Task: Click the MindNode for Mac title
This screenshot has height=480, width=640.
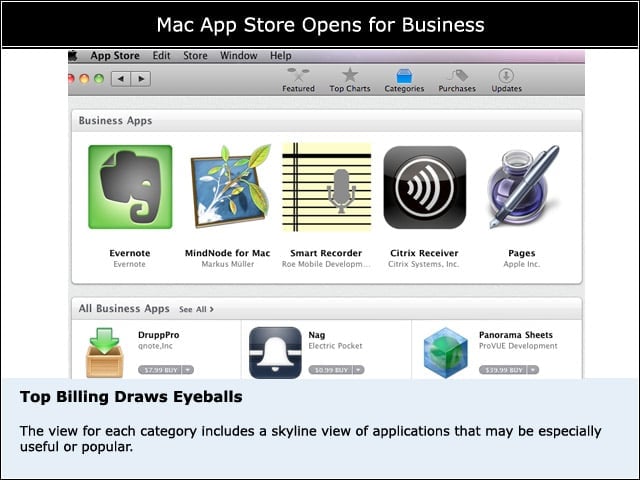Action: (x=228, y=253)
